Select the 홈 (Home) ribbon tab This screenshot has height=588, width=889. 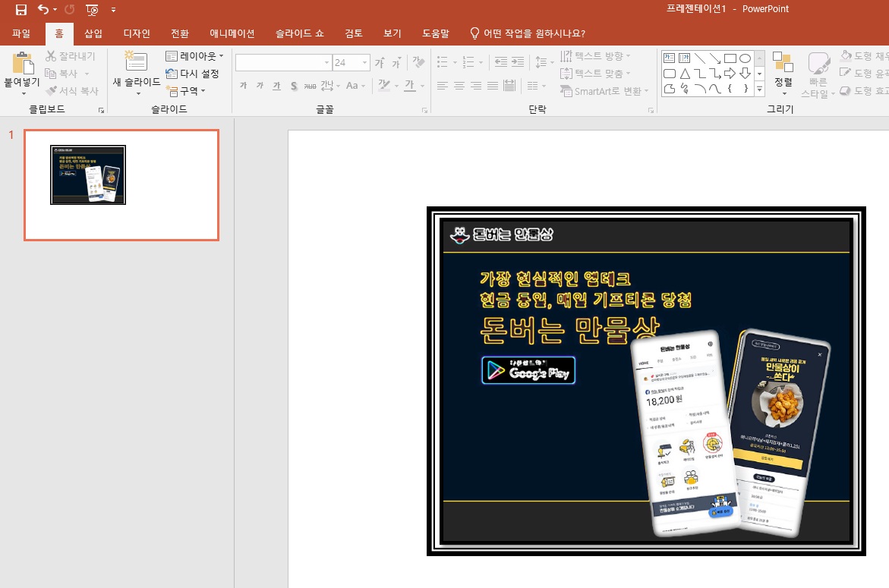59,33
